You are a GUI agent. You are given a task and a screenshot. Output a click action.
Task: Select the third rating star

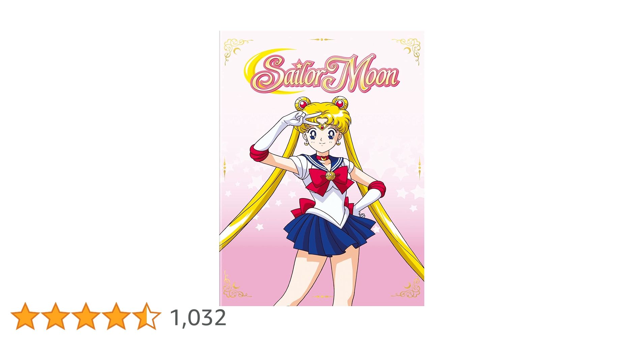coord(86,316)
